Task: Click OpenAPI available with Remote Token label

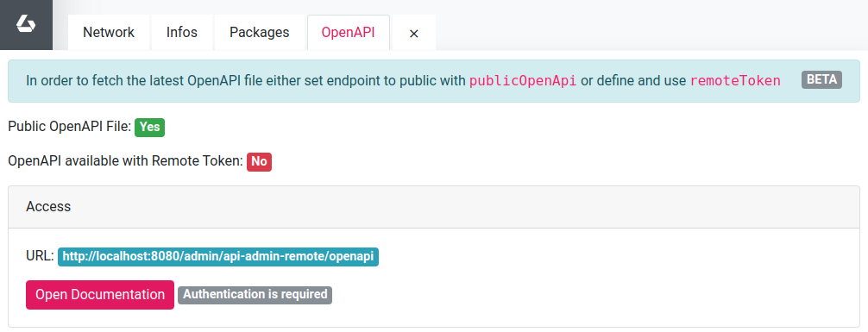Action: [x=126, y=161]
